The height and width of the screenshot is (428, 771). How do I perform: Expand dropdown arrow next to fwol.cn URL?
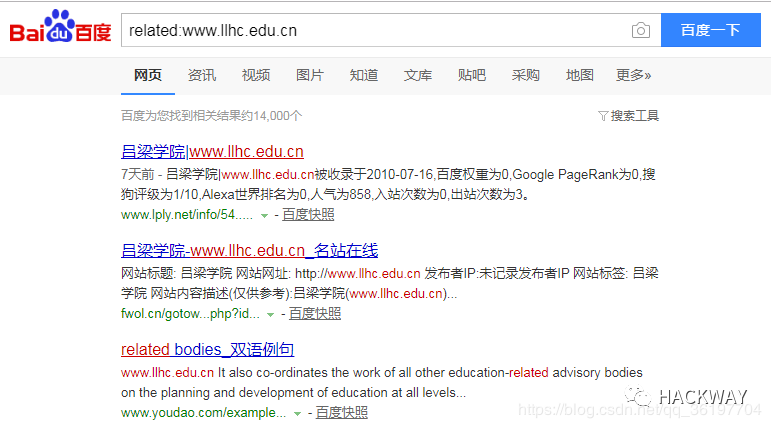tap(270, 315)
